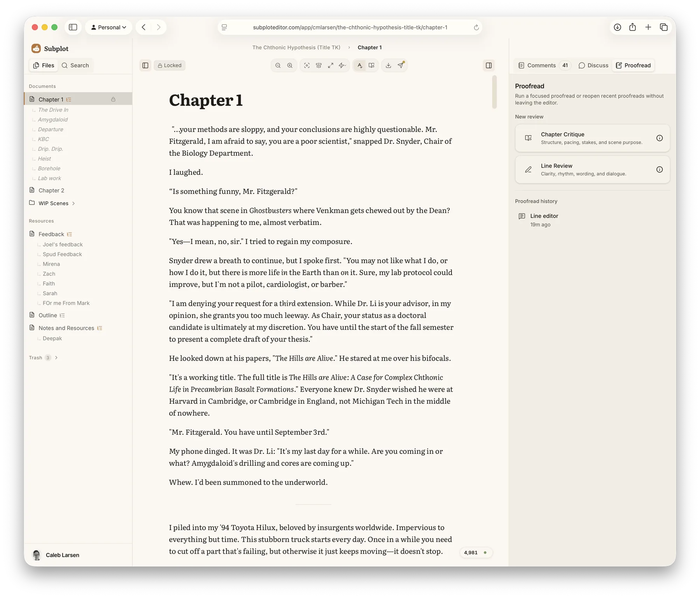700x598 pixels.
Task: Open a new browser tab
Action: (648, 27)
